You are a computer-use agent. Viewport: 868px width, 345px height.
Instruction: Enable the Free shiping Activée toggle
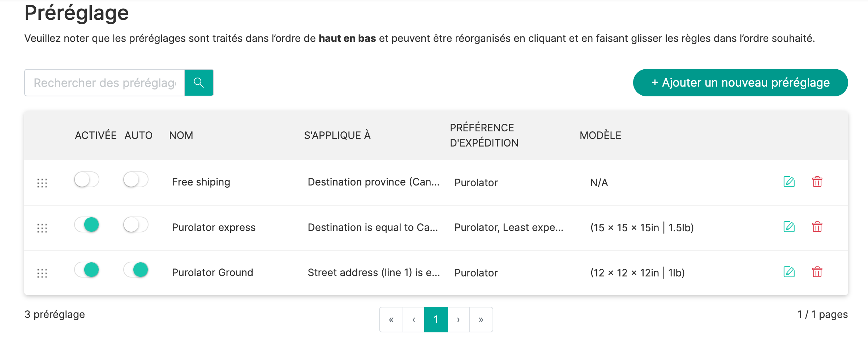tap(87, 180)
